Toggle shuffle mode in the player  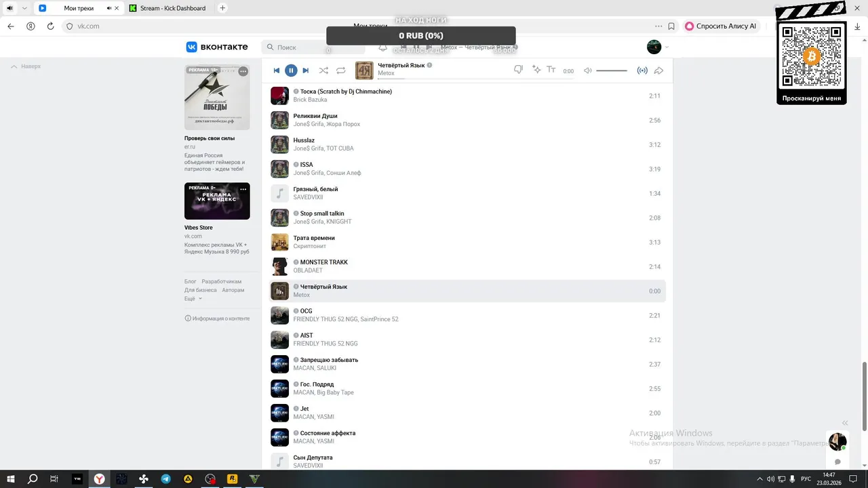[x=323, y=70]
